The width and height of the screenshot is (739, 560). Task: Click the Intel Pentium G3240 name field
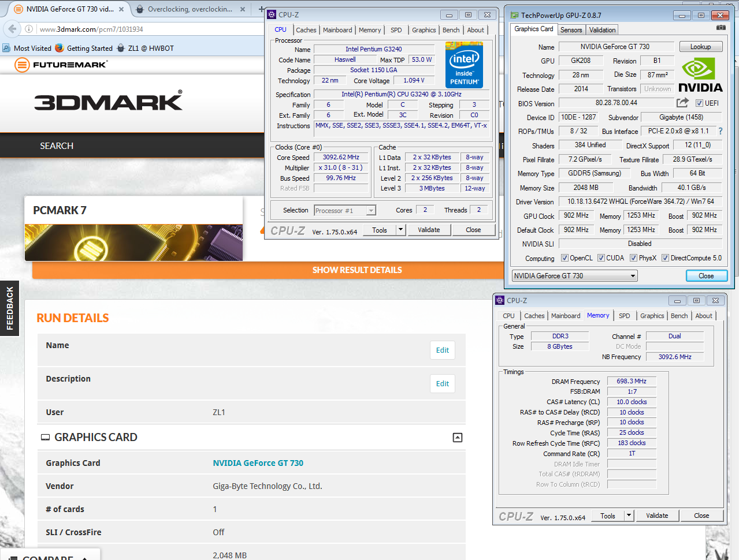point(373,49)
